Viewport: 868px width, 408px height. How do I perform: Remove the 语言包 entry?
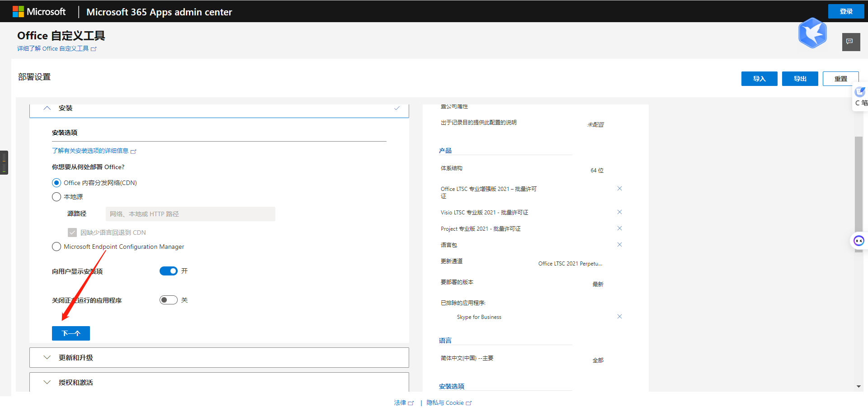[619, 245]
